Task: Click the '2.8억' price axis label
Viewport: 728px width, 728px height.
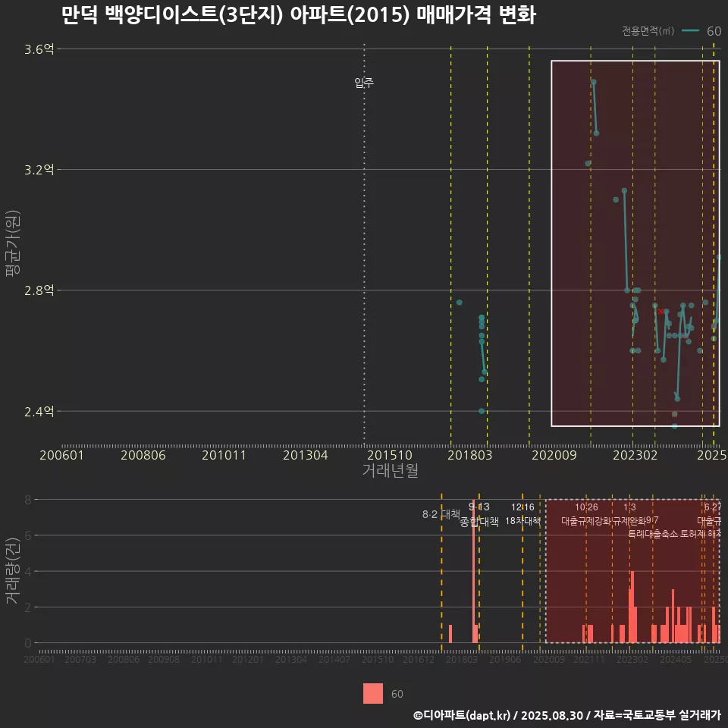Action: coord(39,290)
